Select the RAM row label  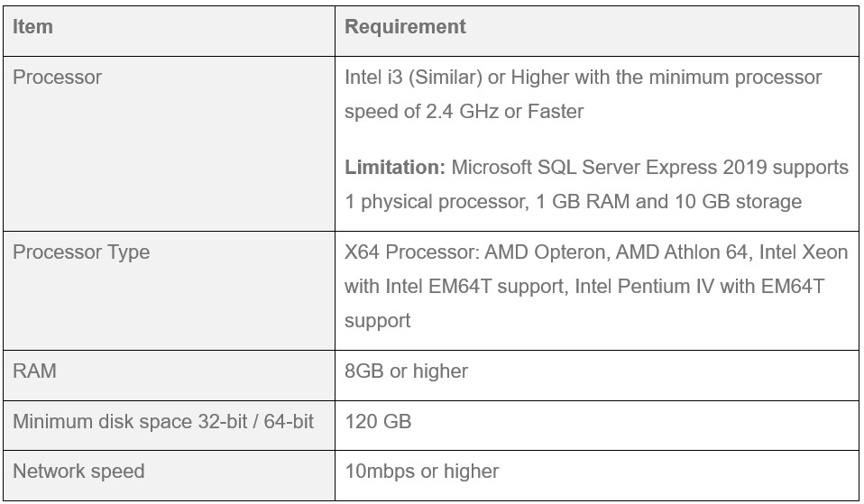point(34,371)
